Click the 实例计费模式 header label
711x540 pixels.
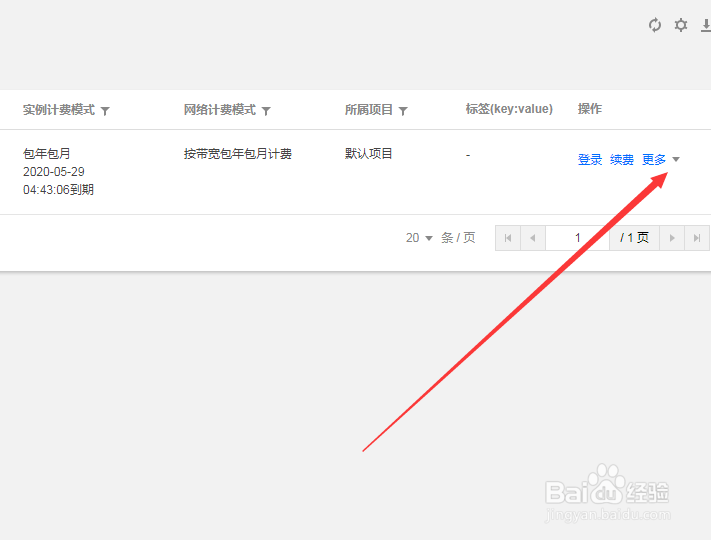(59, 110)
